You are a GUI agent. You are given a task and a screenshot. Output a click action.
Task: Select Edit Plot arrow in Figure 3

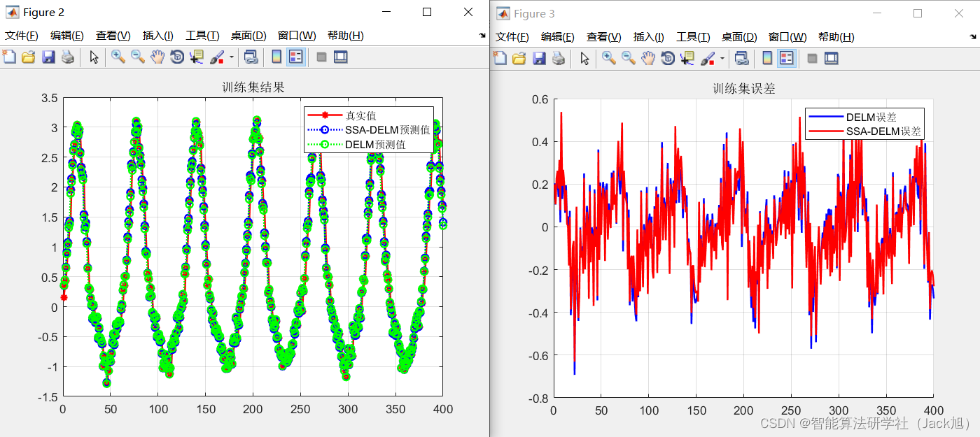[585, 58]
